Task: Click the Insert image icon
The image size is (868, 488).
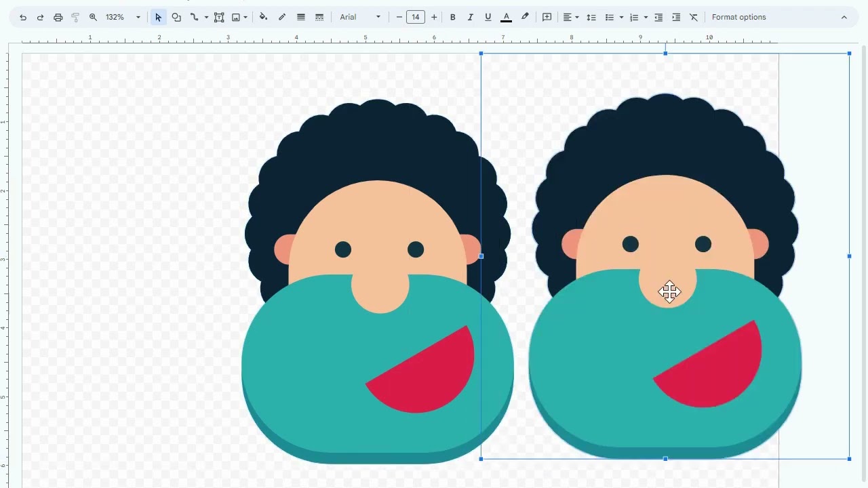Action: 236,17
